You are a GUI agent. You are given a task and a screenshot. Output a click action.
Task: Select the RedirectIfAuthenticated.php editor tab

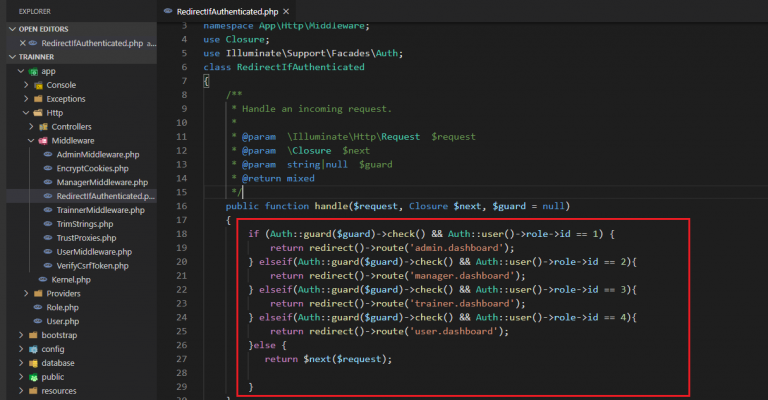[x=227, y=11]
